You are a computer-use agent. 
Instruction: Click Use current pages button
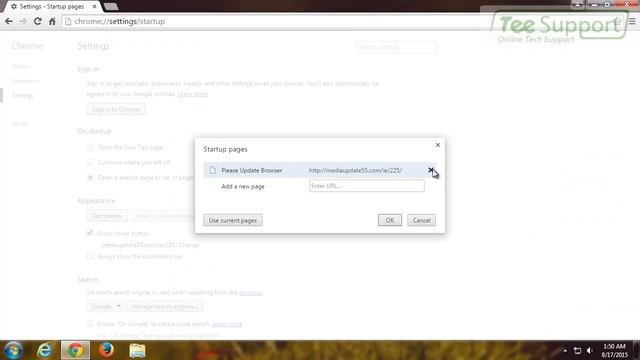(x=233, y=220)
